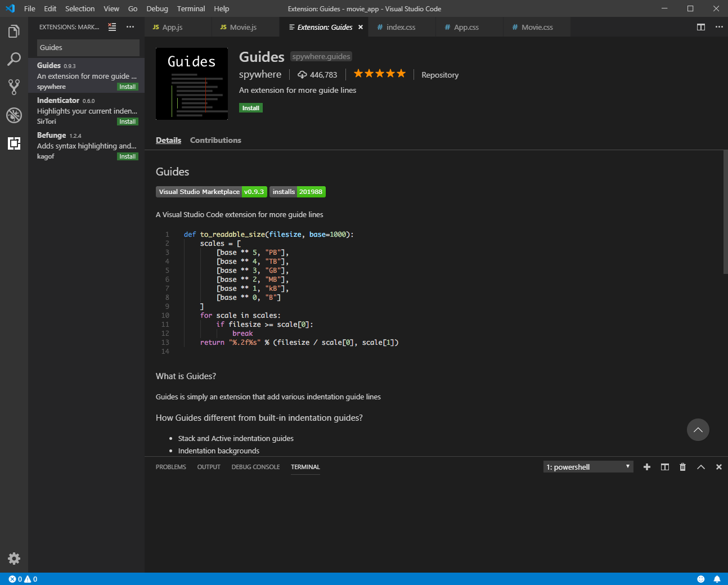The width and height of the screenshot is (728, 585).
Task: Click Visual Studio Marketplace v0.9.3 badge
Action: point(212,192)
